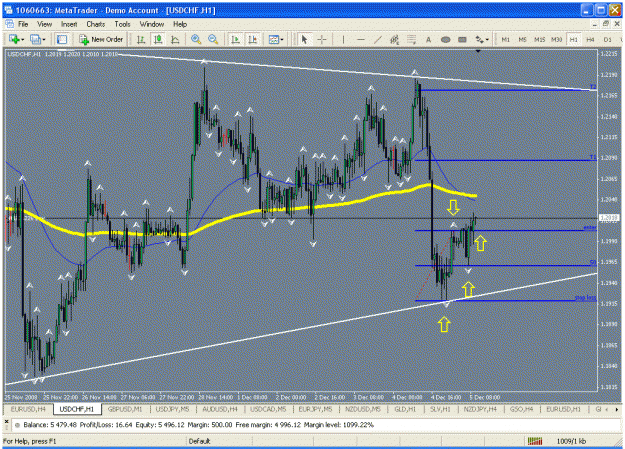This screenshot has width=625, height=449.
Task: Expand the templates dropdown arrow
Action: click(x=282, y=40)
